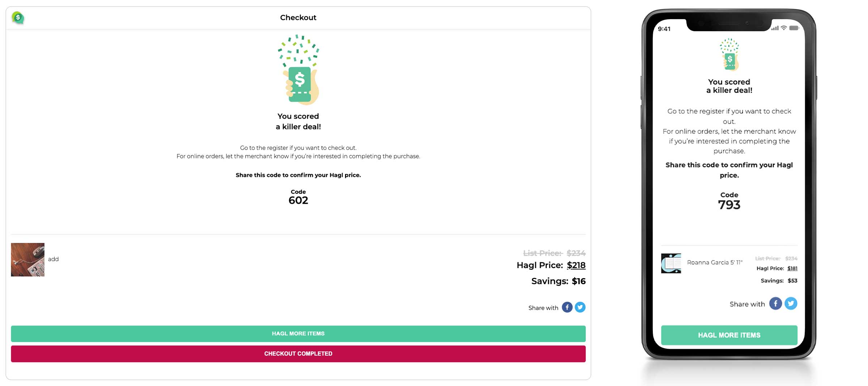The height and width of the screenshot is (386, 868).
Task: Click the earphones product thumbnail
Action: [x=28, y=260]
